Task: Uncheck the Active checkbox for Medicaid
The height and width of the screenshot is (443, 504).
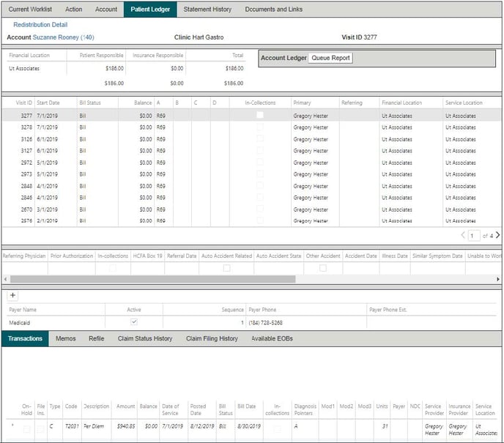Action: point(133,322)
